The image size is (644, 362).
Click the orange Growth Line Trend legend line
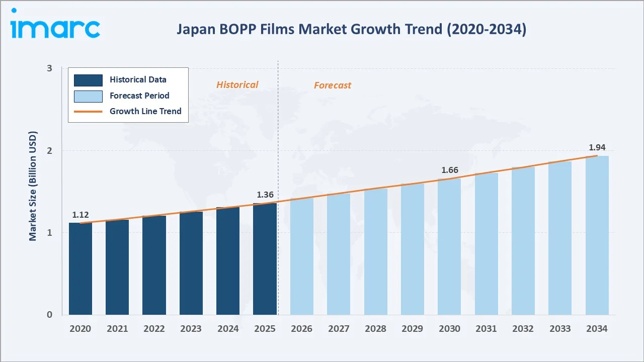coord(88,112)
